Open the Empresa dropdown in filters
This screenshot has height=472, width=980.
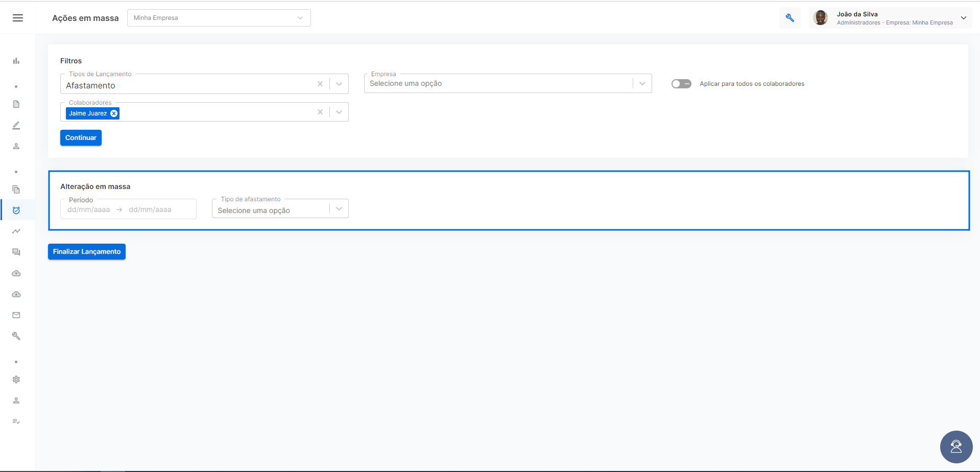click(x=508, y=83)
